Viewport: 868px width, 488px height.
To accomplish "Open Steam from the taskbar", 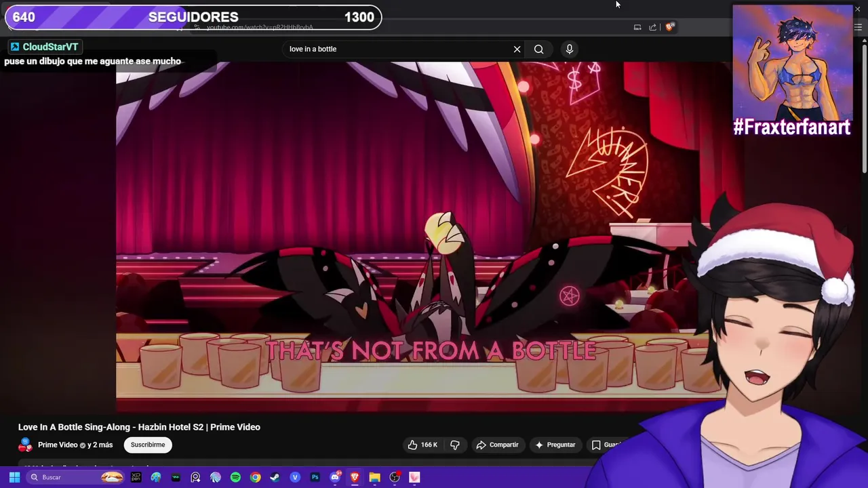I will [x=275, y=477].
